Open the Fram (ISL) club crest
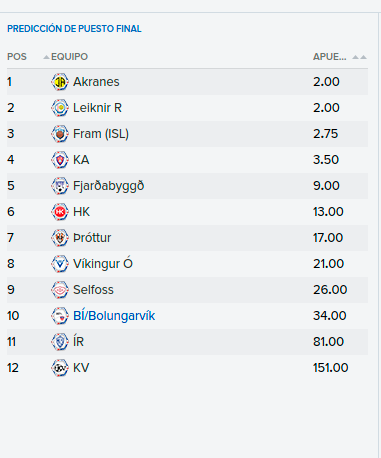 tap(60, 134)
